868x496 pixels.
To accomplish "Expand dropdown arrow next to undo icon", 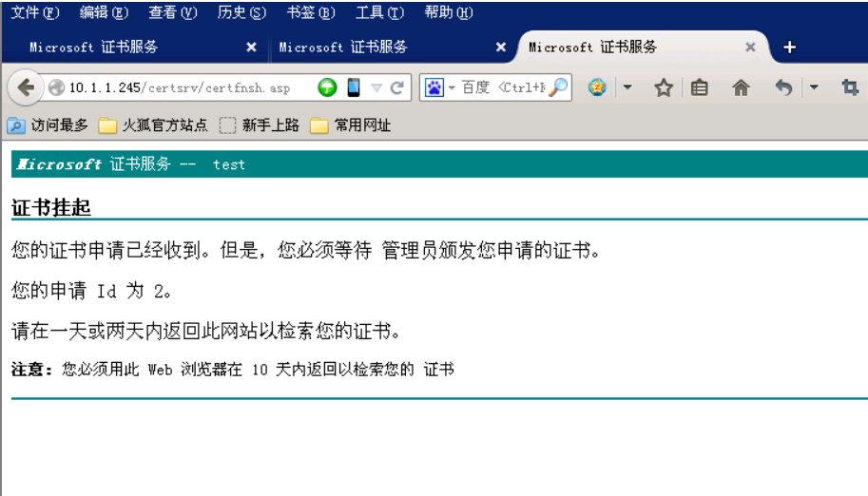I will pos(814,86).
